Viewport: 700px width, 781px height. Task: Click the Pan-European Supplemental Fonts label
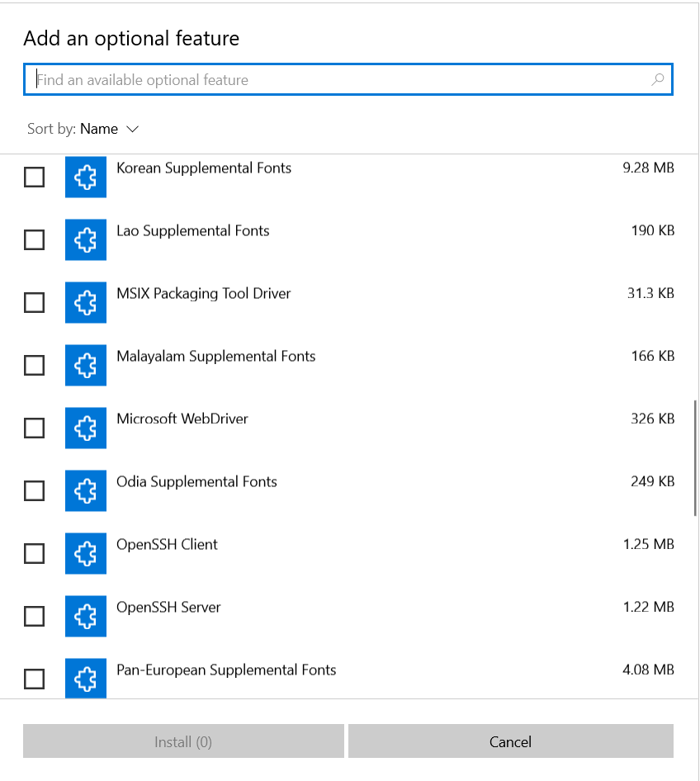226,670
